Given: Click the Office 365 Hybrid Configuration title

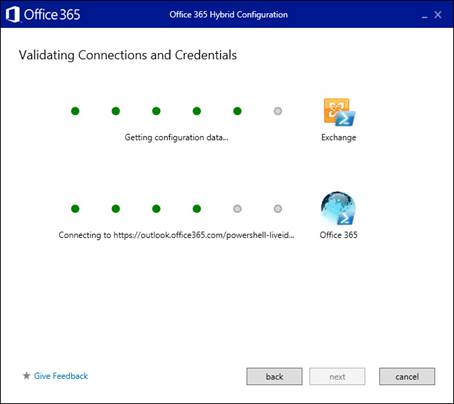Looking at the screenshot, I should (x=228, y=15).
